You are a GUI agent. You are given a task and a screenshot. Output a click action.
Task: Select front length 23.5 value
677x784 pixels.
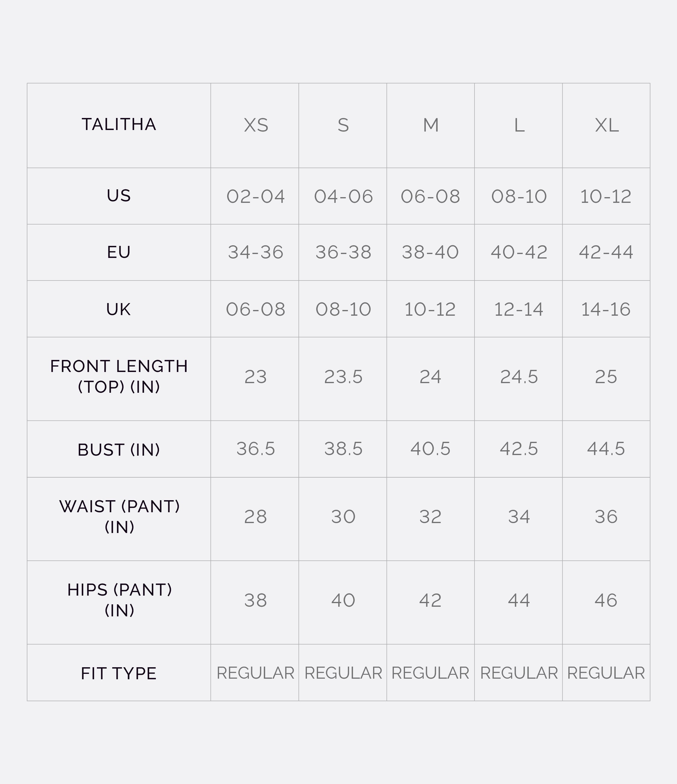pos(343,377)
